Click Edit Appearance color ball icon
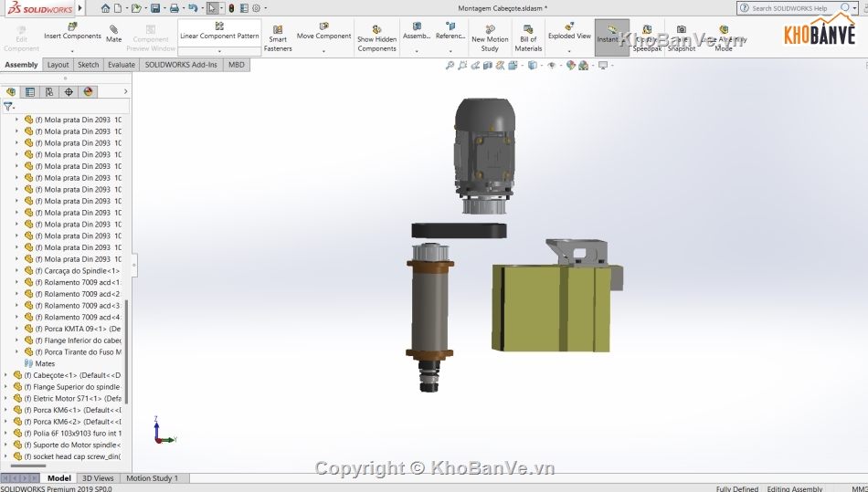Image resolution: width=868 pixels, height=492 pixels. (571, 65)
